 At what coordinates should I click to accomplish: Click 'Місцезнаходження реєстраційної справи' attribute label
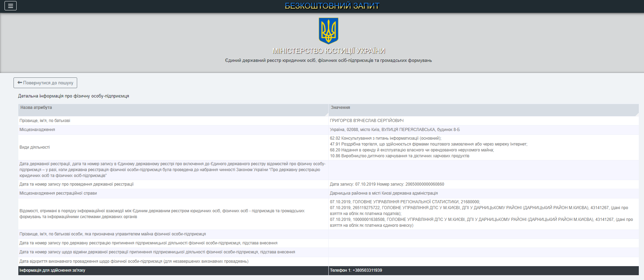(58, 193)
